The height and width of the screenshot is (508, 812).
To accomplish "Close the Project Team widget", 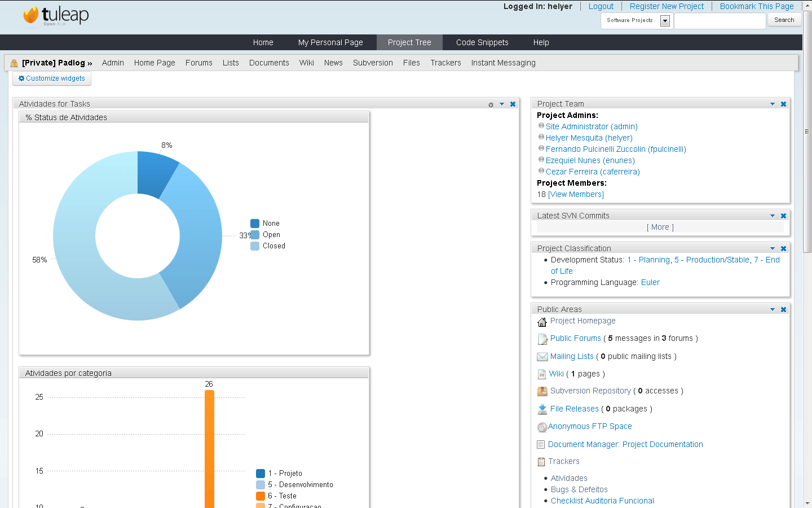I will tap(783, 104).
